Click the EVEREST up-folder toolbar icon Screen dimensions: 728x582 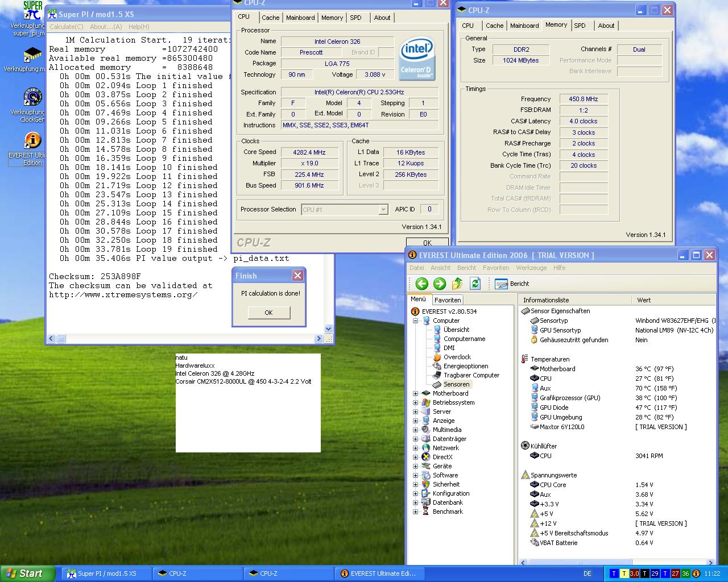click(457, 284)
